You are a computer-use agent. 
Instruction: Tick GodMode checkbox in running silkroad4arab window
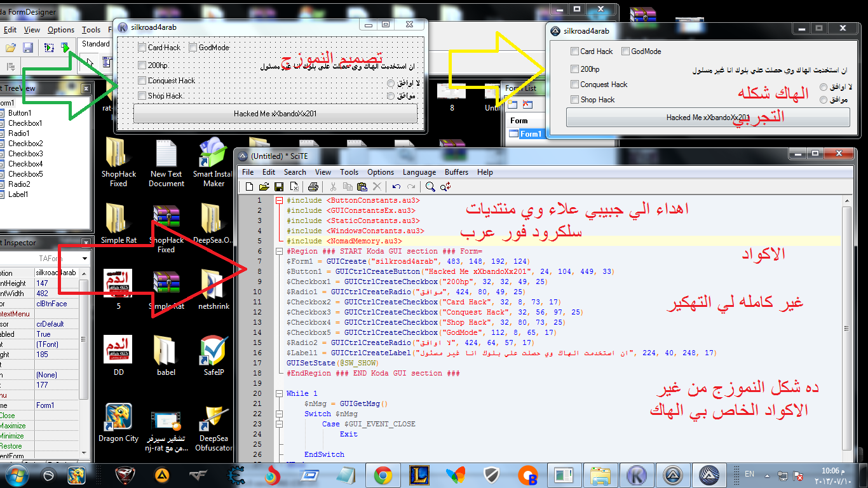coord(625,51)
